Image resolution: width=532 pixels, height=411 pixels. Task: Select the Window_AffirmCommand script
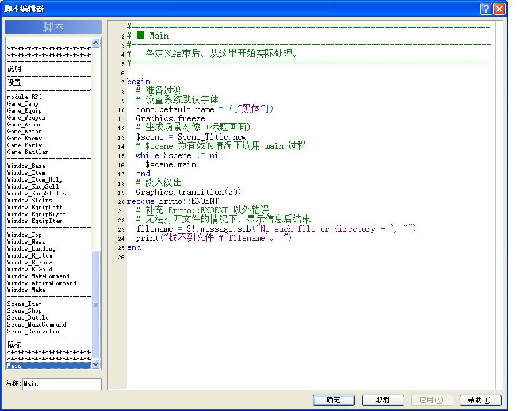tap(48, 283)
